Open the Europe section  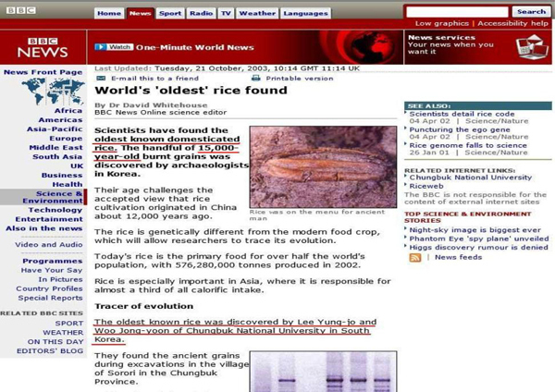(66, 139)
